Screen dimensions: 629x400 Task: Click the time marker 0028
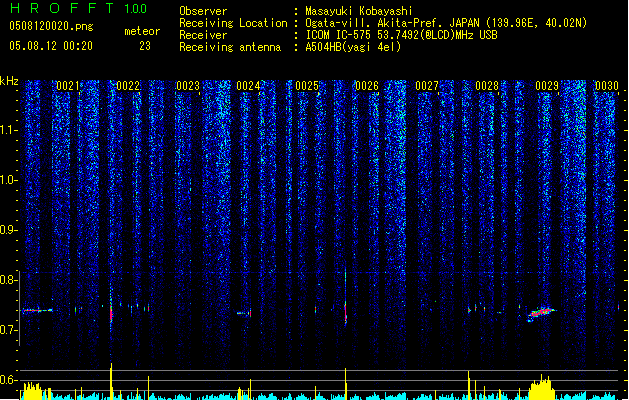coord(487,86)
